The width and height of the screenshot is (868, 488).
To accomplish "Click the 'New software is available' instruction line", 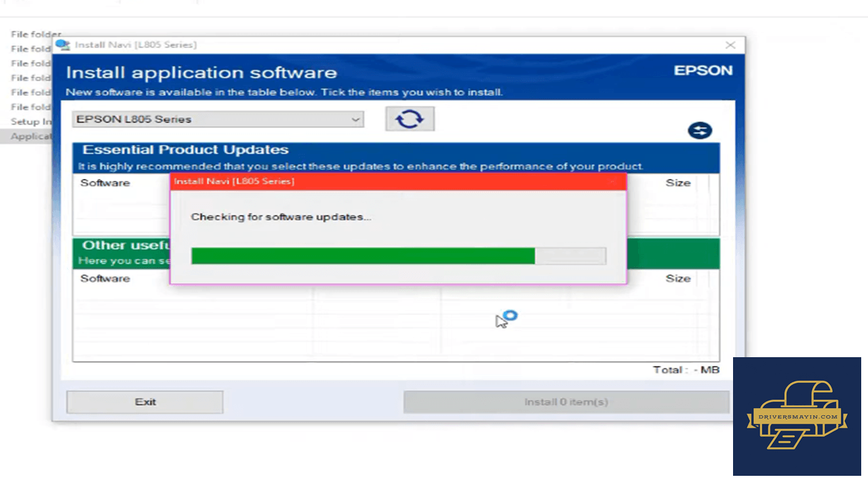I will pyautogui.click(x=284, y=92).
